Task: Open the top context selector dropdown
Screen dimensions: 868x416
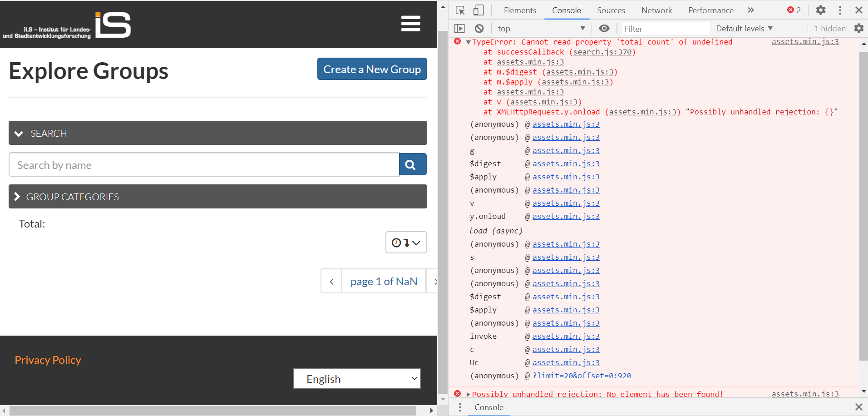Action: [541, 29]
